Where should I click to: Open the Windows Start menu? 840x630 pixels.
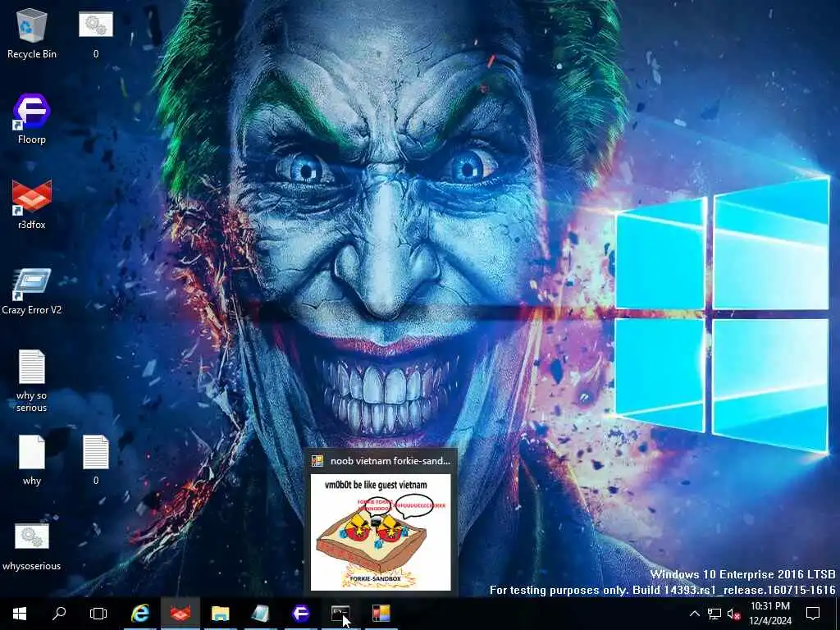coord(20,614)
